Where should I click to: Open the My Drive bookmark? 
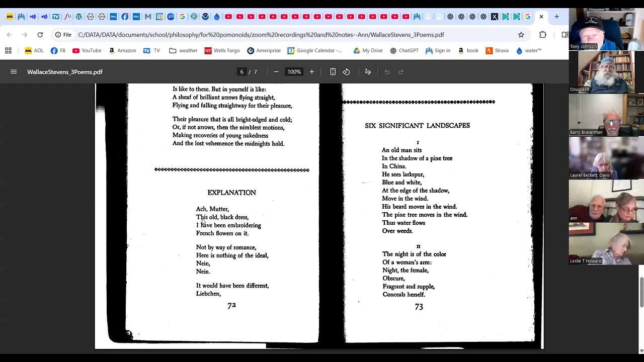point(368,50)
